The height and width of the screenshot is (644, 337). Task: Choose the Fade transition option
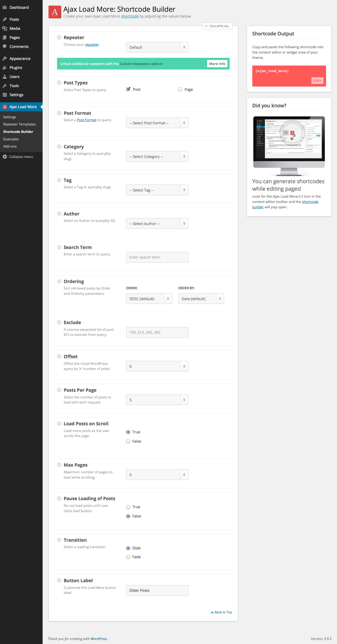click(x=128, y=557)
